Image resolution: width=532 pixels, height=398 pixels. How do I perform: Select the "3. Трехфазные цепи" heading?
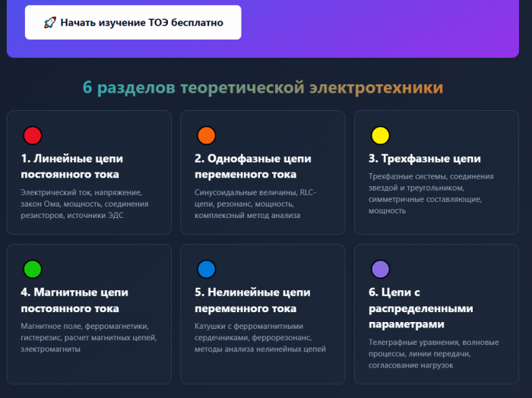[x=424, y=159]
